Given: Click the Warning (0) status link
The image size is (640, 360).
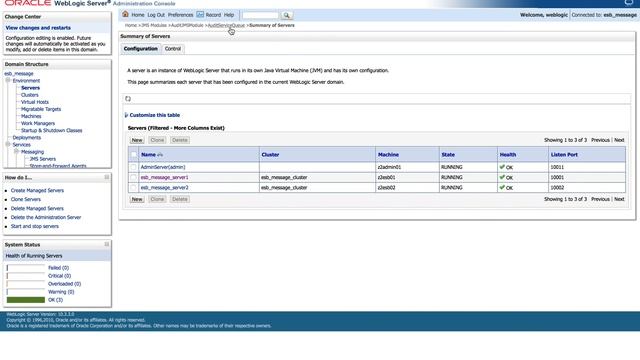Looking at the screenshot, I should tap(61, 292).
